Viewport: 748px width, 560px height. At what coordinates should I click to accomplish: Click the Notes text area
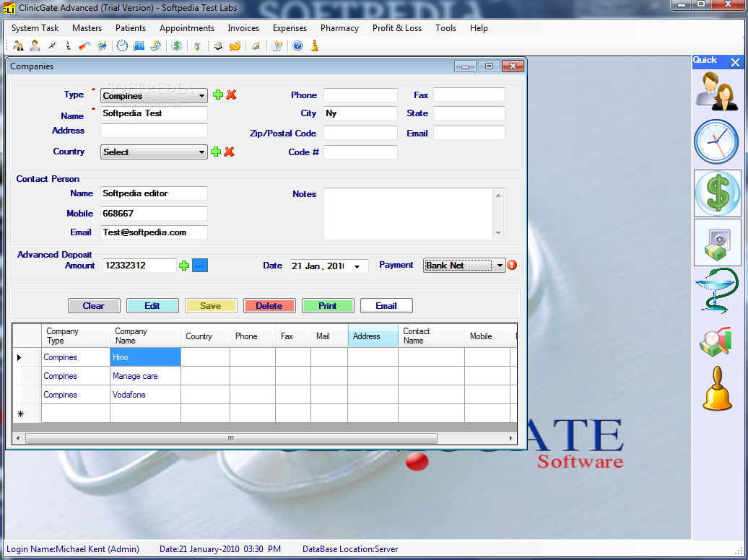(x=414, y=214)
